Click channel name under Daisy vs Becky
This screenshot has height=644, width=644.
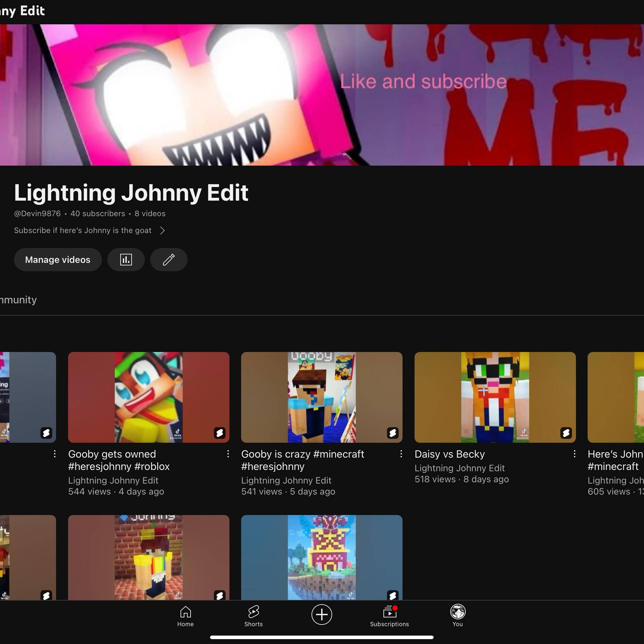click(x=460, y=468)
